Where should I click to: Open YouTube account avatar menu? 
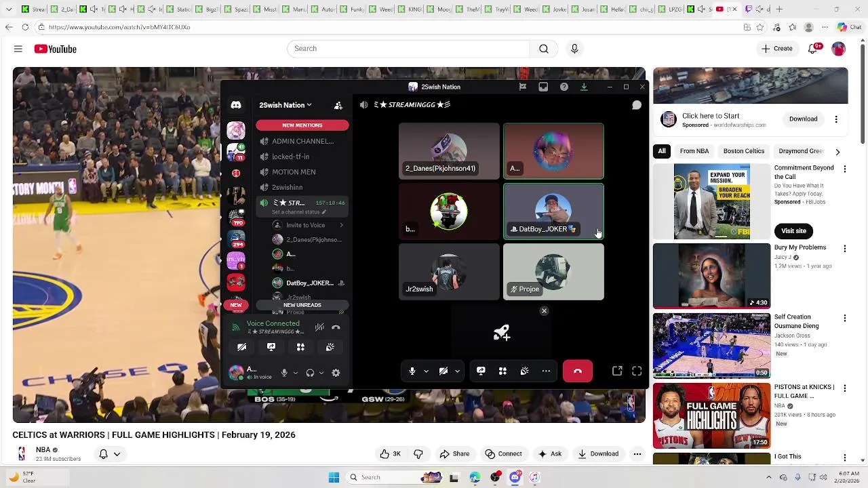tap(839, 49)
